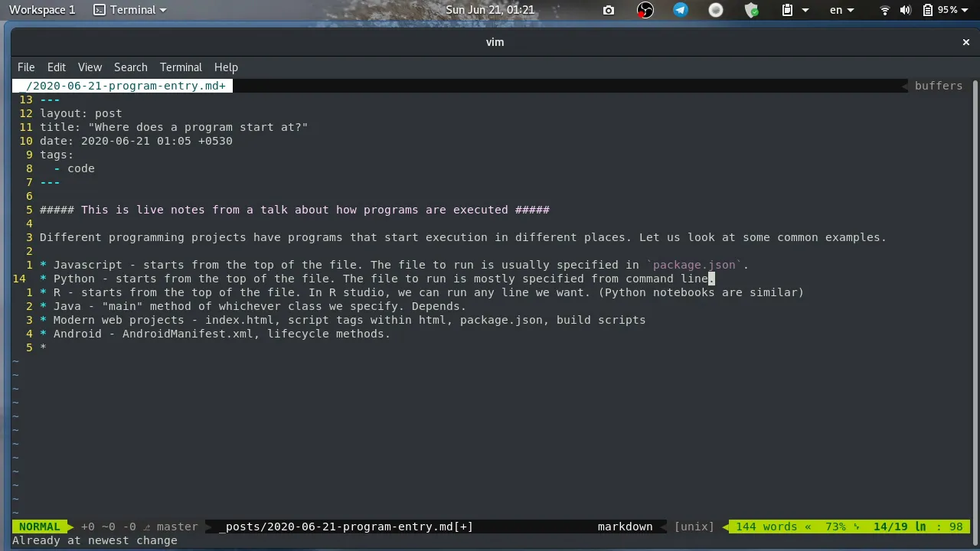Click the '- code' tag line

click(x=74, y=168)
